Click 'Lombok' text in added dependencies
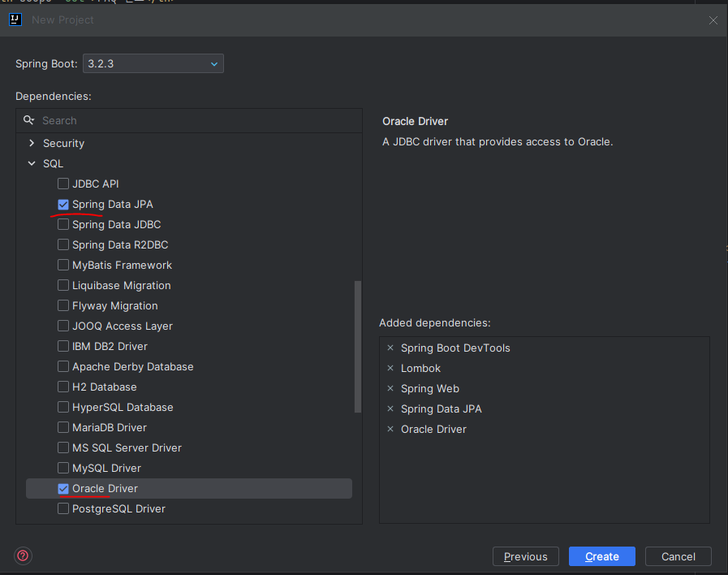 pos(420,369)
